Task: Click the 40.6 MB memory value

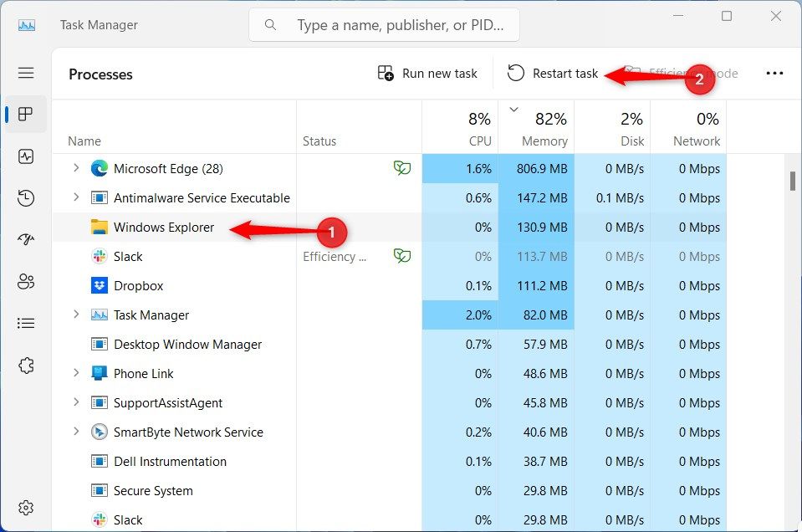Action: (x=545, y=432)
